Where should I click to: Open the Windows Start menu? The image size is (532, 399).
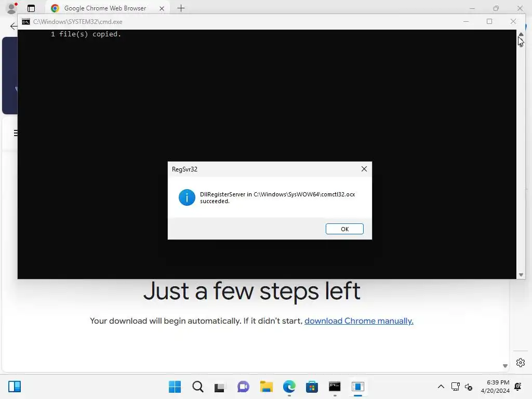[175, 387]
